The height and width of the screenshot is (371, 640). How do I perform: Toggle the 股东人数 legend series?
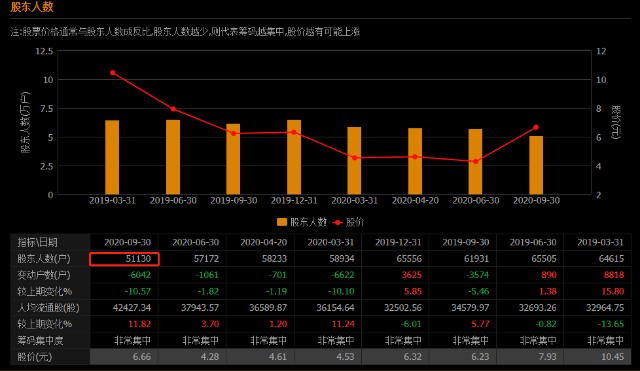(302, 222)
